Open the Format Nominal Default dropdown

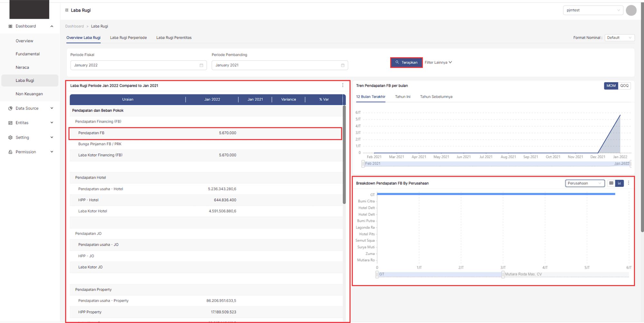tap(619, 38)
